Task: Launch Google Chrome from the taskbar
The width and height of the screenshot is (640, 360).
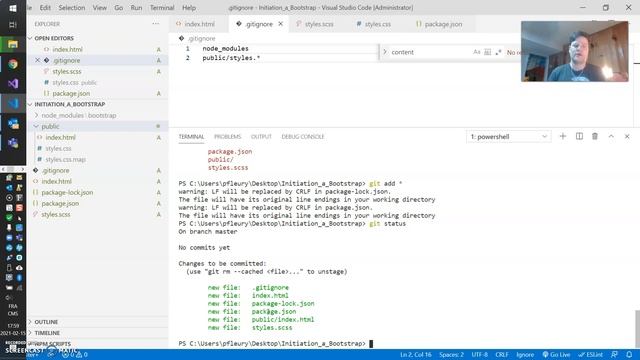Action: pyautogui.click(x=13, y=64)
